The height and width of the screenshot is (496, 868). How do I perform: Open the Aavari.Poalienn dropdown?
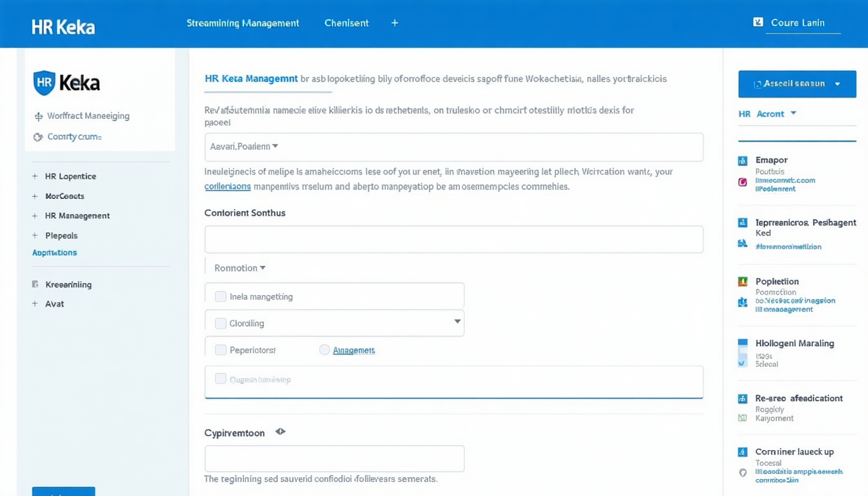pyautogui.click(x=453, y=147)
